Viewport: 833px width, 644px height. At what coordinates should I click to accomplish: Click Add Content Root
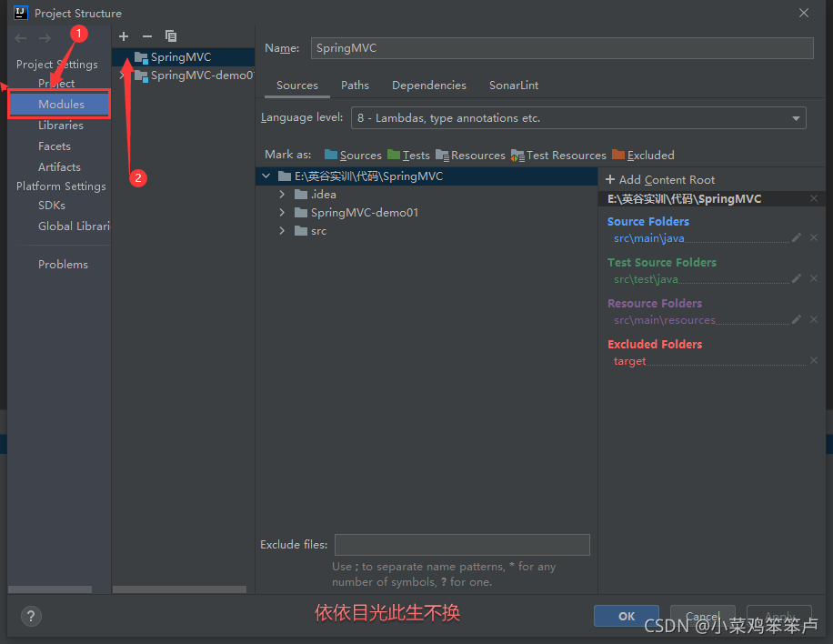pos(660,179)
